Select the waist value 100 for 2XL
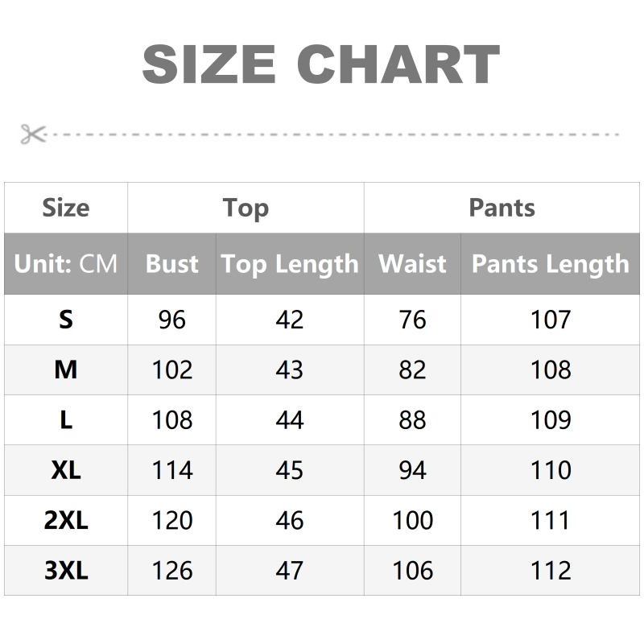Viewport: 644px width, 644px height. [412, 520]
